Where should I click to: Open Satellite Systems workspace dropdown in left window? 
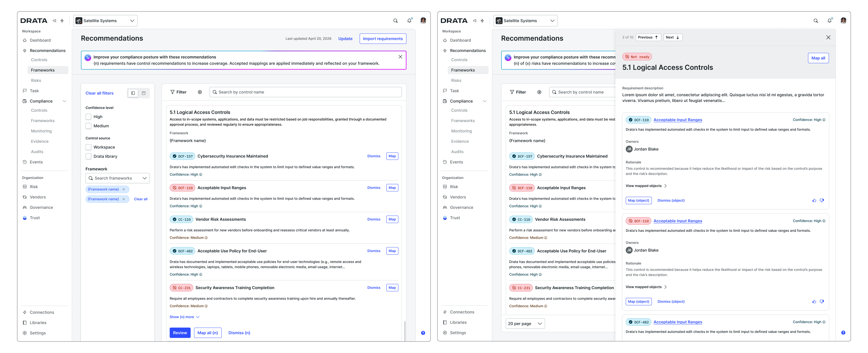click(x=105, y=21)
